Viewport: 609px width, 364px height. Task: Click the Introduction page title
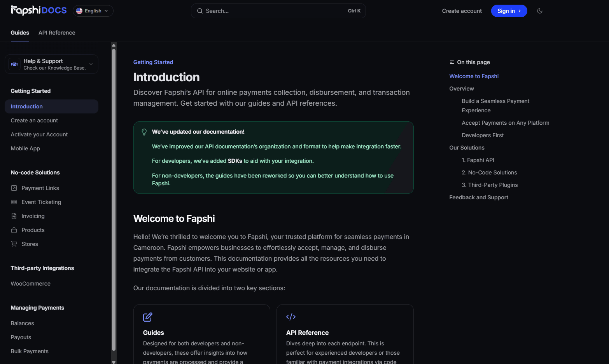click(166, 77)
